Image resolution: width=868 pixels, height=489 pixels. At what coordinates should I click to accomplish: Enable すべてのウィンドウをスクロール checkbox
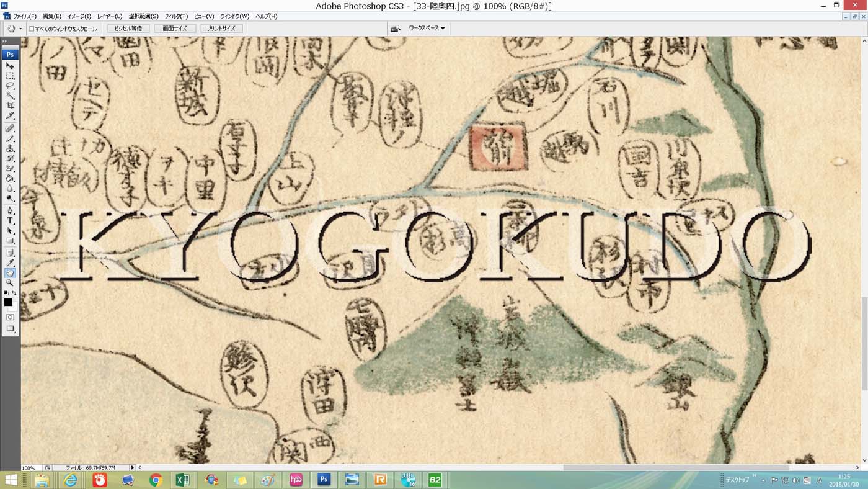point(32,29)
